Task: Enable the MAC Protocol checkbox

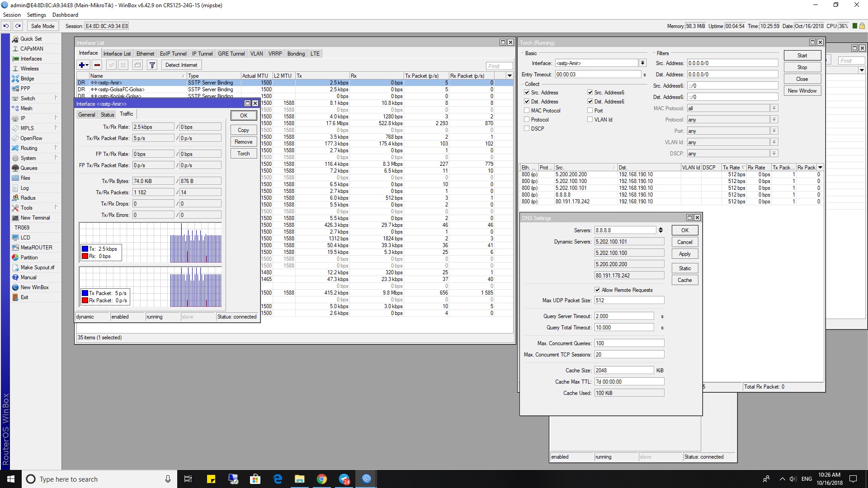Action: click(527, 111)
